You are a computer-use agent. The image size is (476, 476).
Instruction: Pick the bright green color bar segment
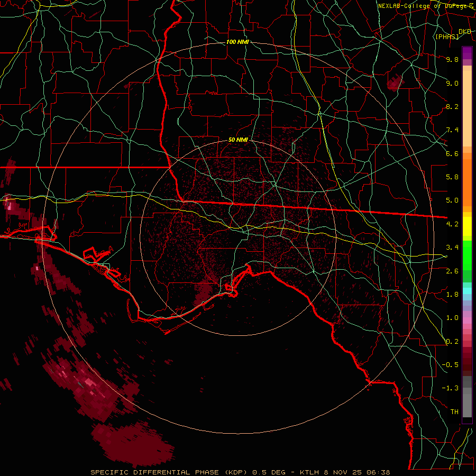pyautogui.click(x=467, y=255)
